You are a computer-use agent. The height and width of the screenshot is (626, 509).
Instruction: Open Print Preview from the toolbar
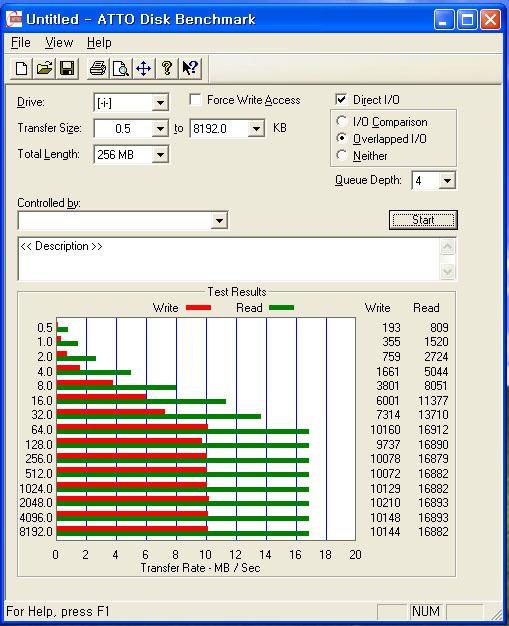pyautogui.click(x=121, y=68)
